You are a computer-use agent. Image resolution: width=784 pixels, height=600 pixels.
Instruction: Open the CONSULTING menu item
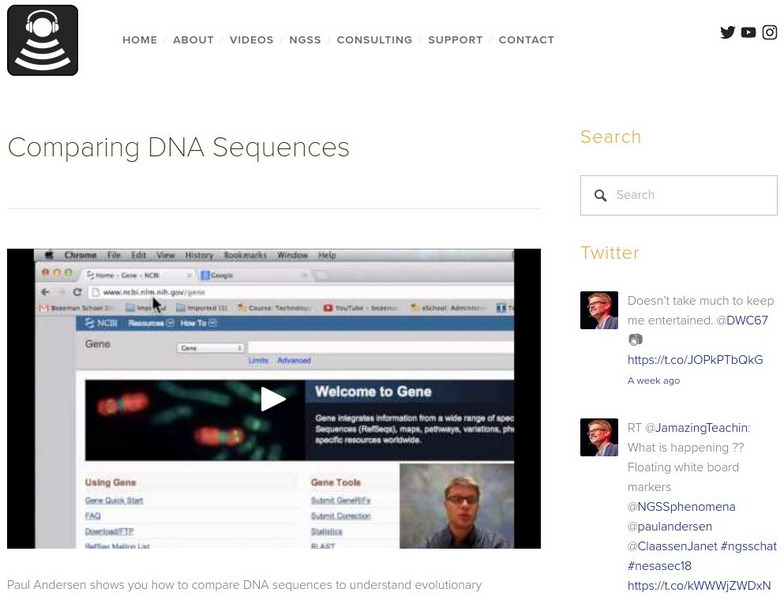(374, 40)
